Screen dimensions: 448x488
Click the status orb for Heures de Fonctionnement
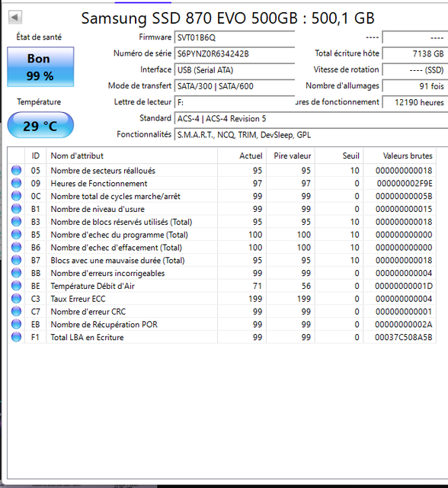click(x=16, y=183)
